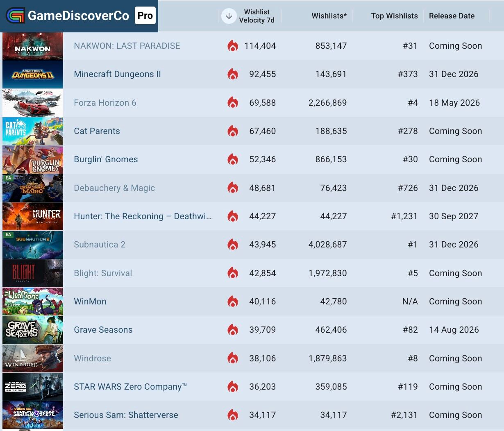Click the flame icon for Burglin' Gnomes
This screenshot has width=504, height=431.
click(233, 159)
